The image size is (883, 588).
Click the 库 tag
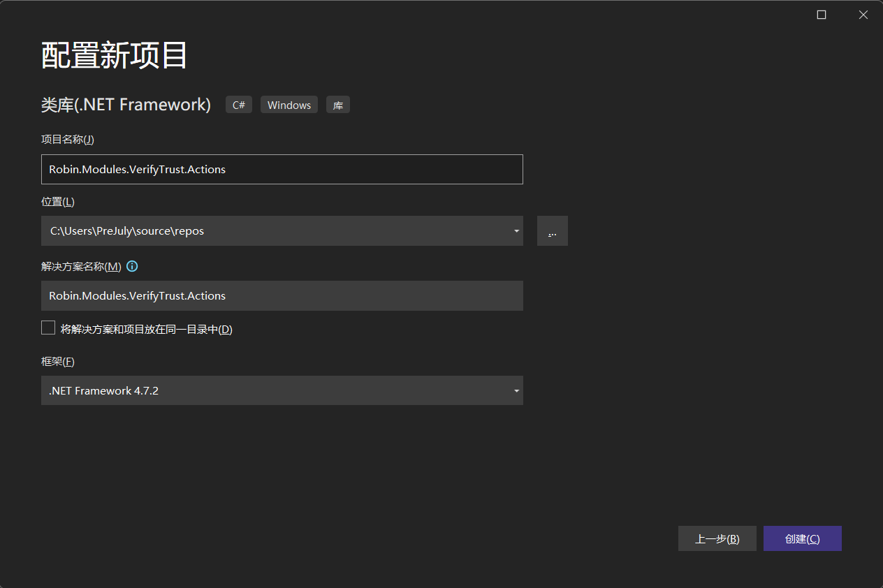(338, 105)
